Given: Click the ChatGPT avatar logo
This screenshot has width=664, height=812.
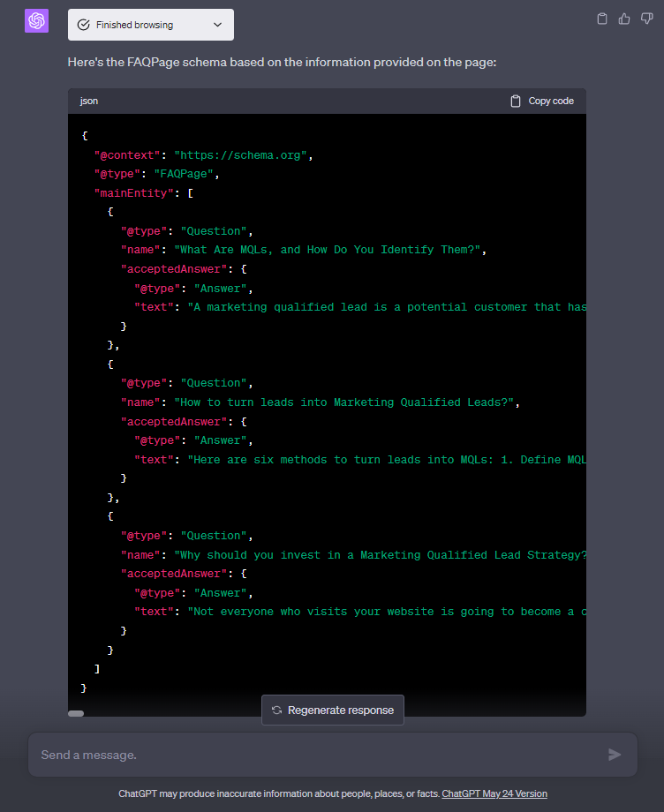Looking at the screenshot, I should pyautogui.click(x=36, y=21).
